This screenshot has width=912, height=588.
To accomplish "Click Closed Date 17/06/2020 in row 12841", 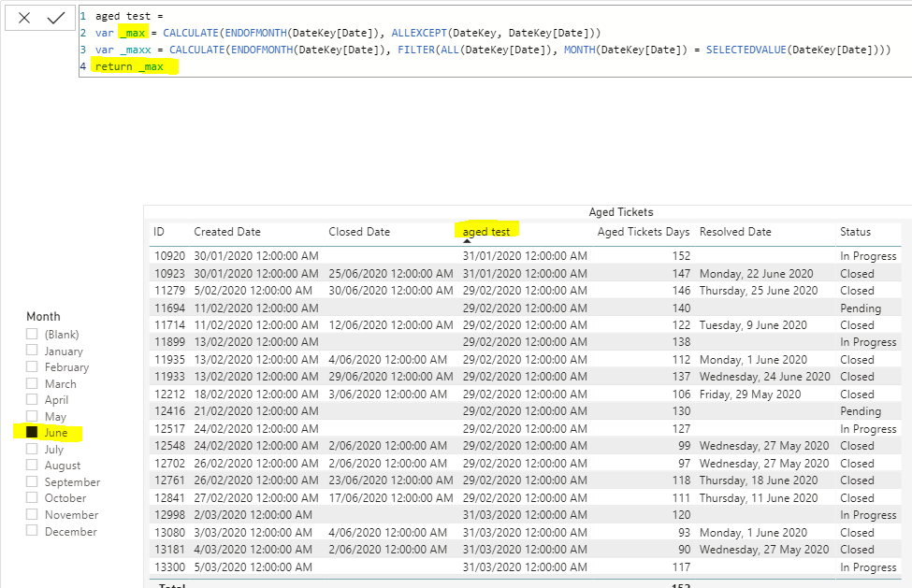I will [x=390, y=498].
